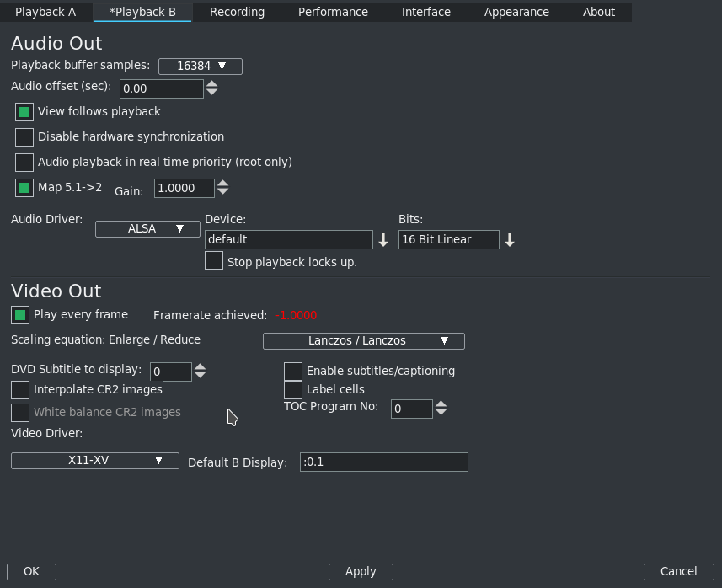722x588 pixels.
Task: Toggle View follows playback checkbox
Action: click(24, 112)
